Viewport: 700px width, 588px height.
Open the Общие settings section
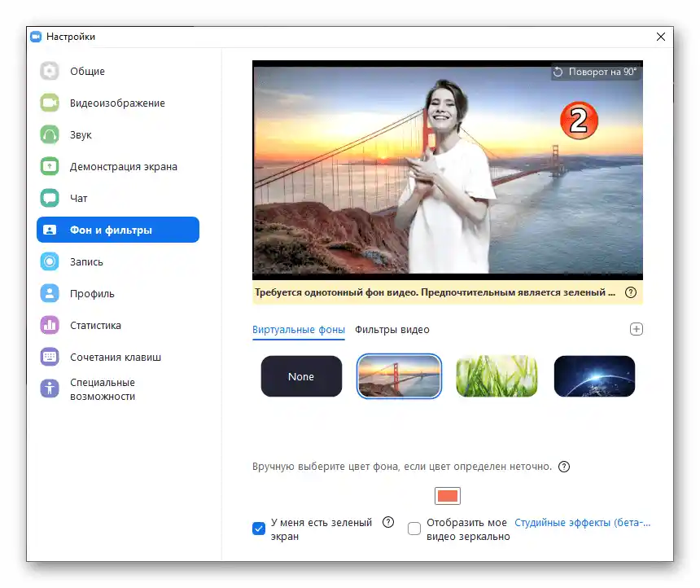point(118,71)
